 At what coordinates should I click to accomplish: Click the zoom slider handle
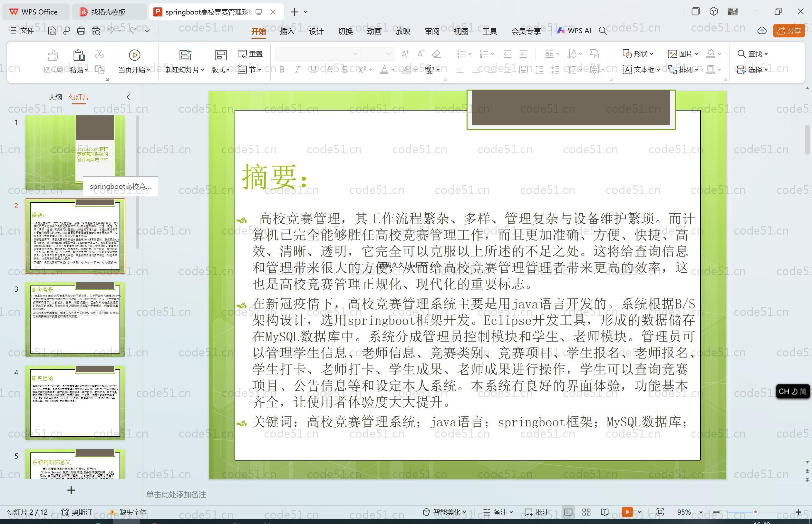coord(755,512)
